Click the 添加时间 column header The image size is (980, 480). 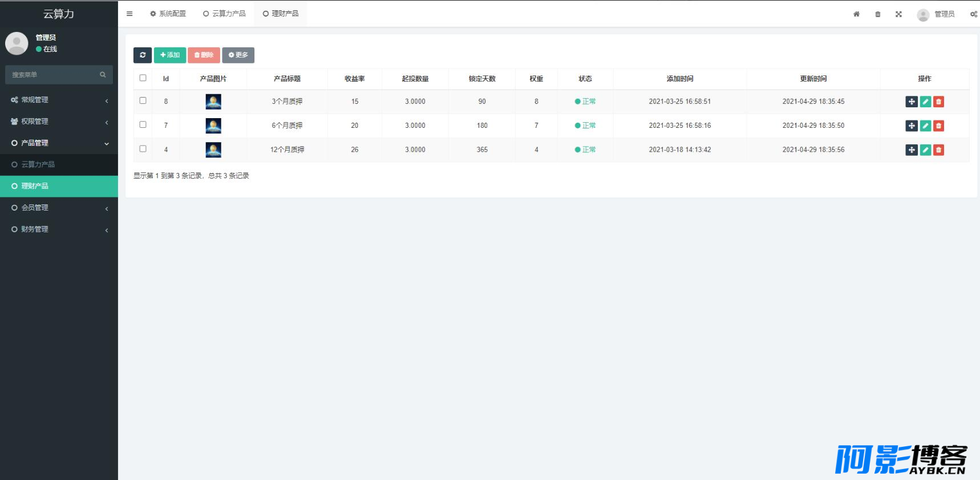coord(680,79)
